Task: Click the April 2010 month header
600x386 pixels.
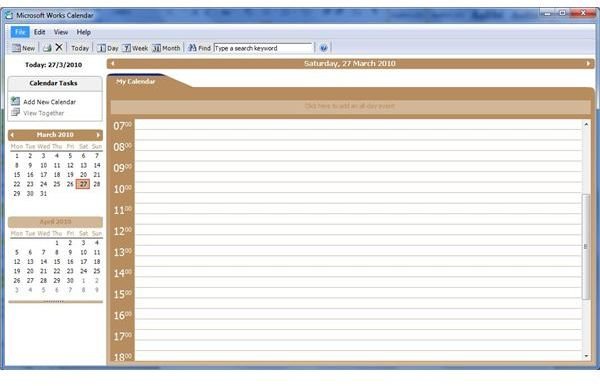Action: (55, 222)
